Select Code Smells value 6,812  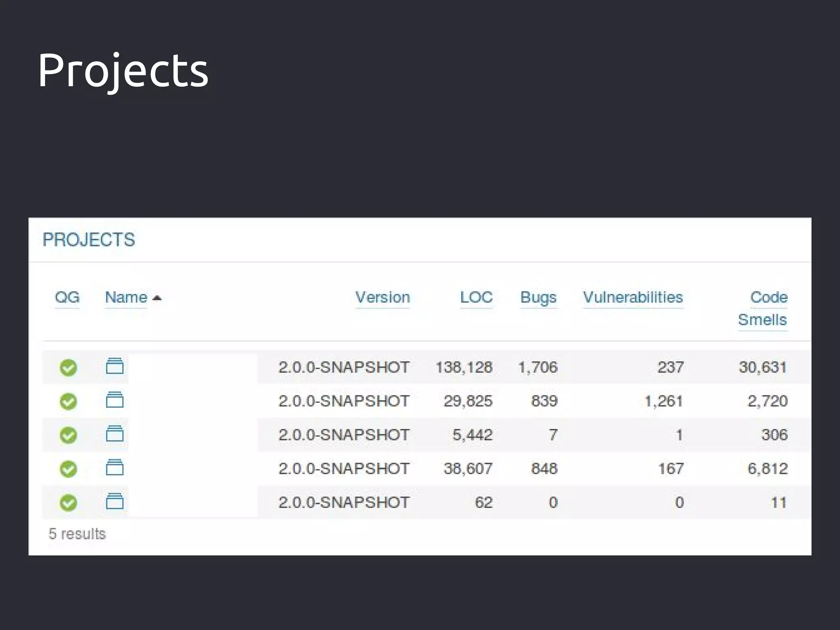(767, 469)
